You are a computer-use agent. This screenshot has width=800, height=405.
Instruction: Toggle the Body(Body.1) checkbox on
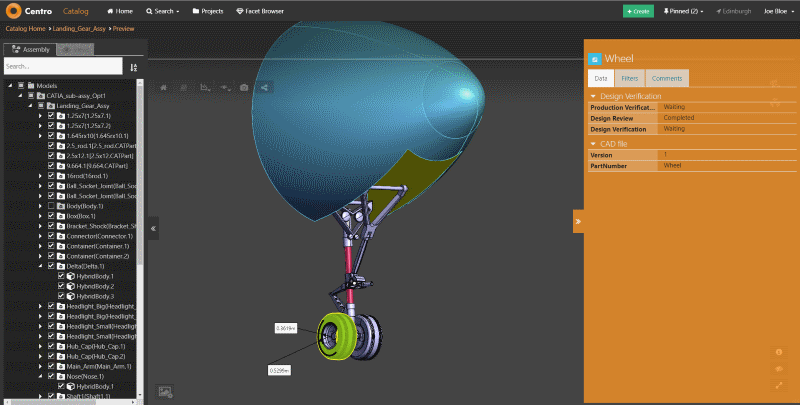(51, 206)
